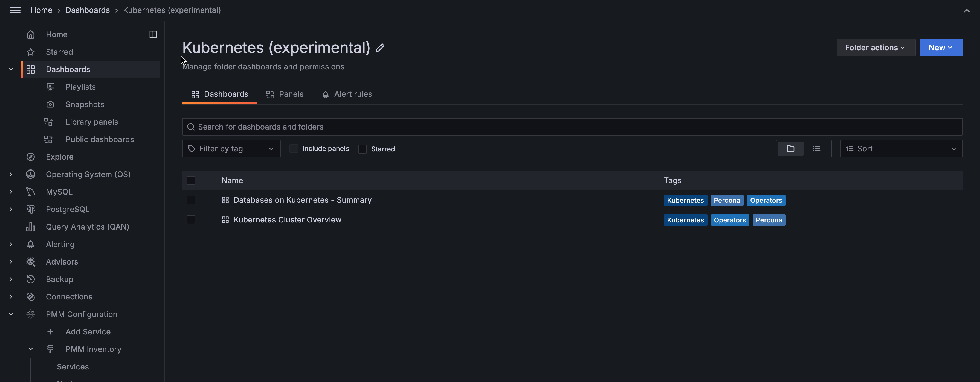
Task: Enable the Include panels checkbox
Action: [x=294, y=149]
